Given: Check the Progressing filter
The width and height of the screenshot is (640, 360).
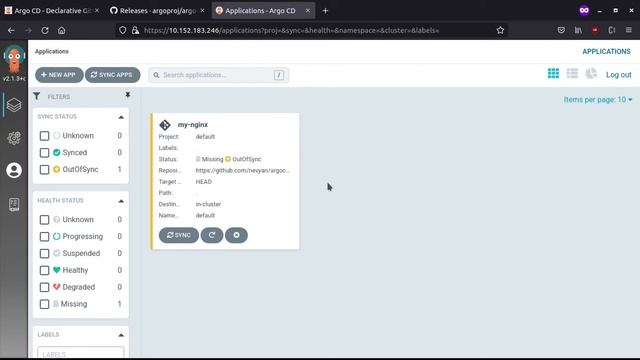Looking at the screenshot, I should [44, 237].
